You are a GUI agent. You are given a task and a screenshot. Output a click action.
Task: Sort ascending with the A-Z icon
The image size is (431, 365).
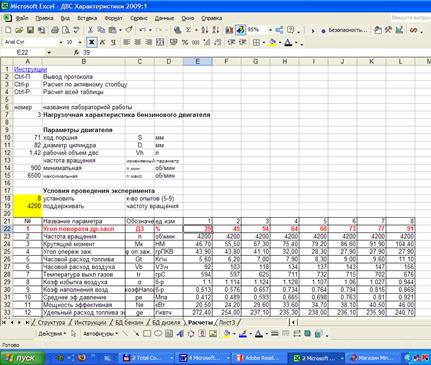[x=205, y=30]
